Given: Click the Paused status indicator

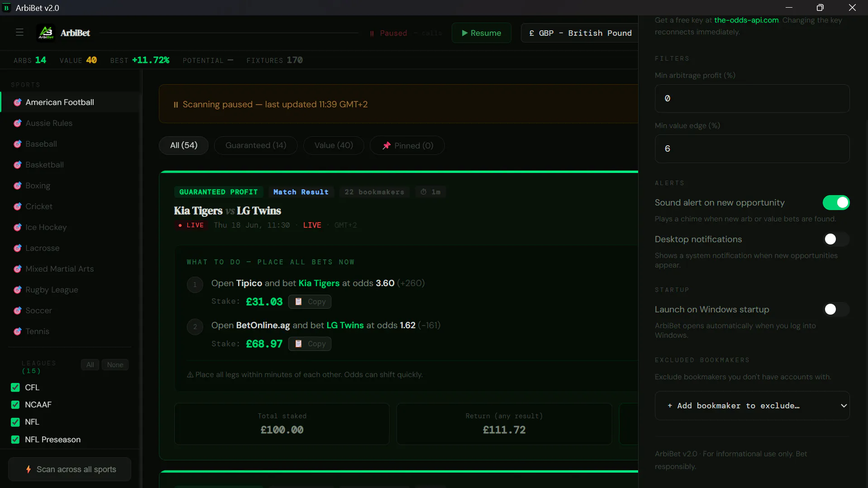Looking at the screenshot, I should click(x=388, y=33).
